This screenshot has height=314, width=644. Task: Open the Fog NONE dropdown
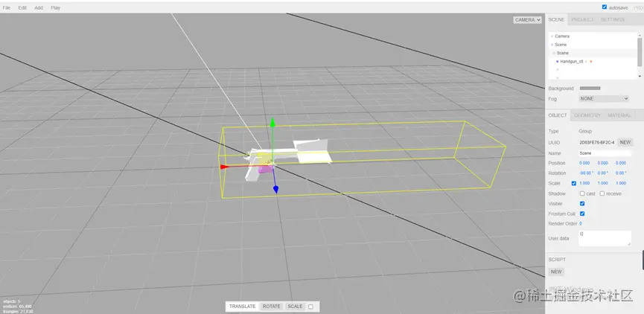click(604, 98)
